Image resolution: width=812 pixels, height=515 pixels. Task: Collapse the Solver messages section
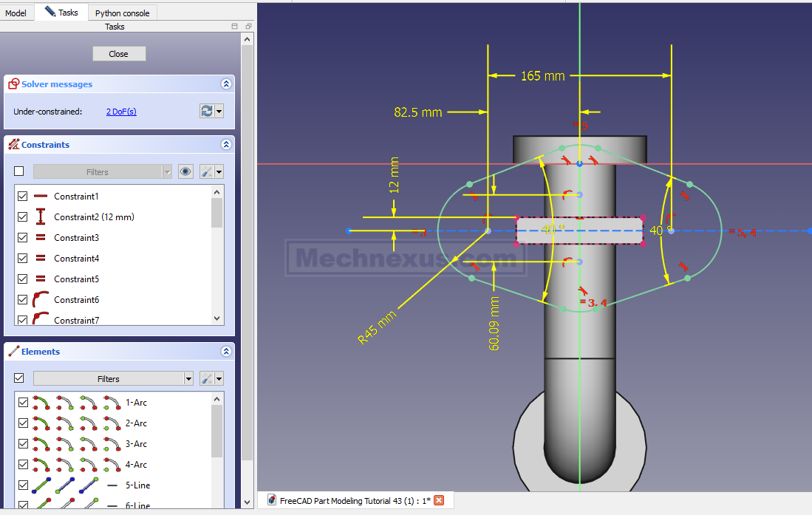point(226,84)
